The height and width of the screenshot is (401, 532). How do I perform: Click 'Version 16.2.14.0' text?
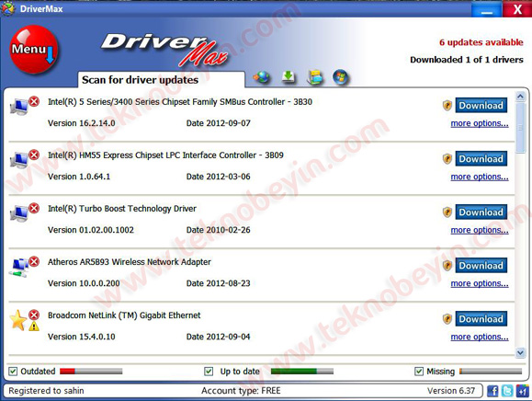[82, 123]
